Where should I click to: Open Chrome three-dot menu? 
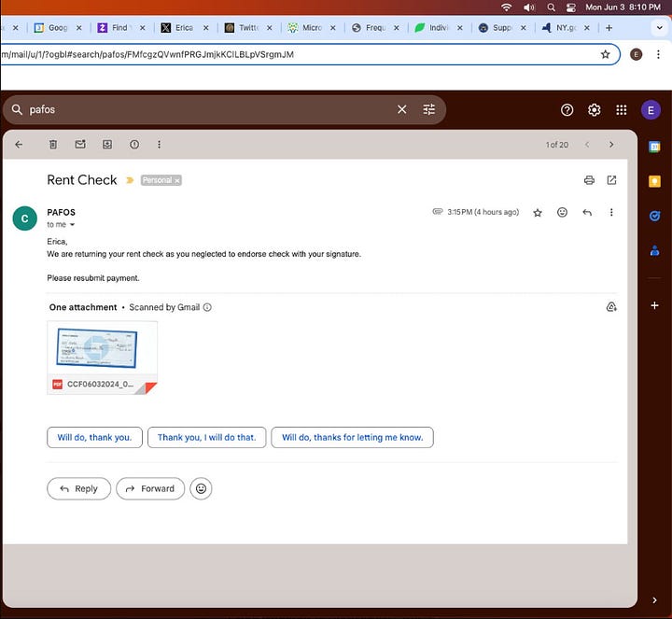click(x=658, y=54)
